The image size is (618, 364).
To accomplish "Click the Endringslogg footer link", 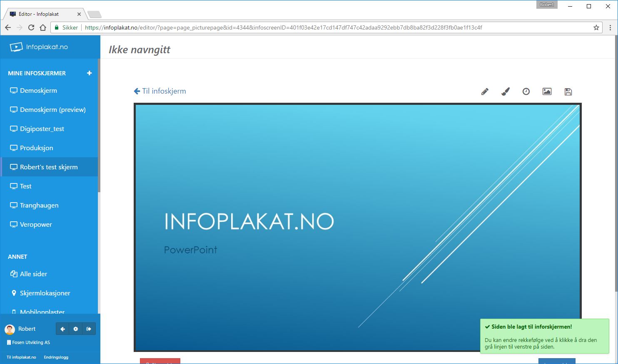I will [56, 357].
